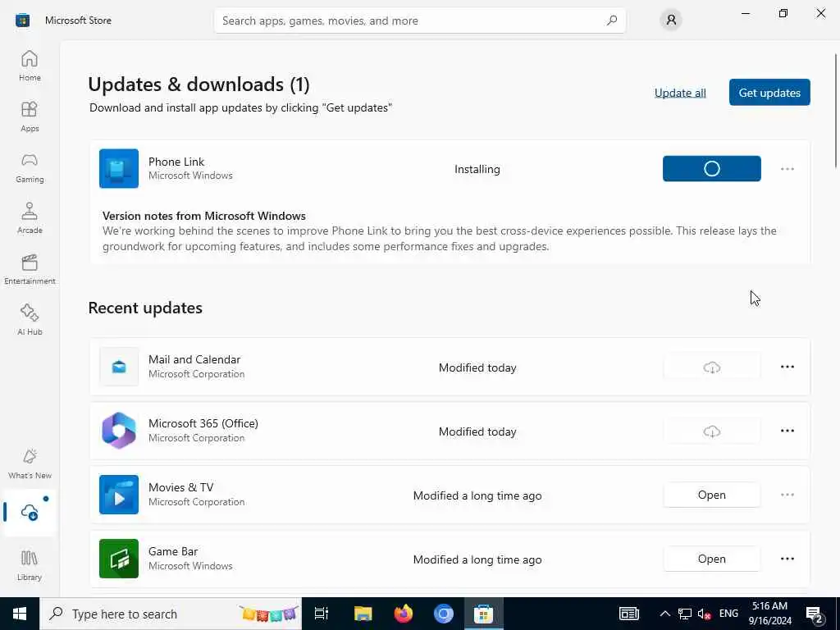Screen dimensions: 840x630
Task: Launch Firefox from taskbar
Action: tap(404, 614)
